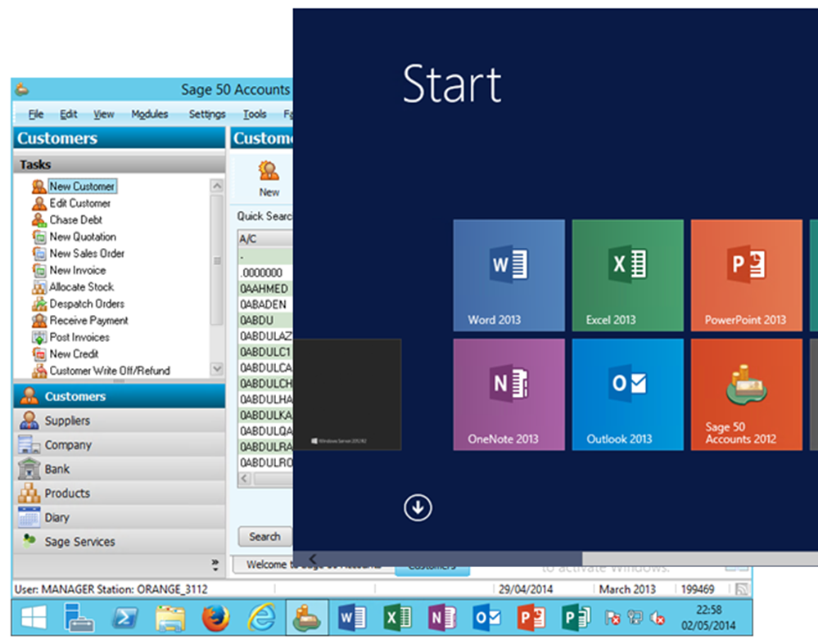
Task: Open the OneNote 2013 tile
Action: [508, 394]
